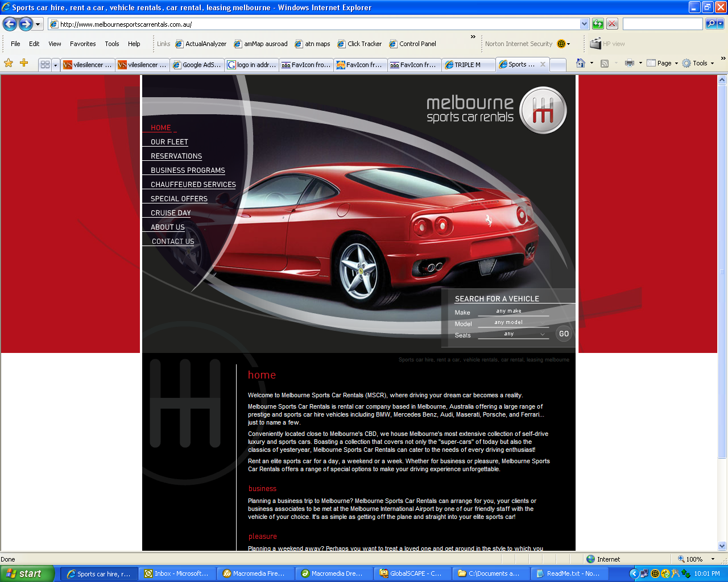Open the View menu

[x=55, y=44]
